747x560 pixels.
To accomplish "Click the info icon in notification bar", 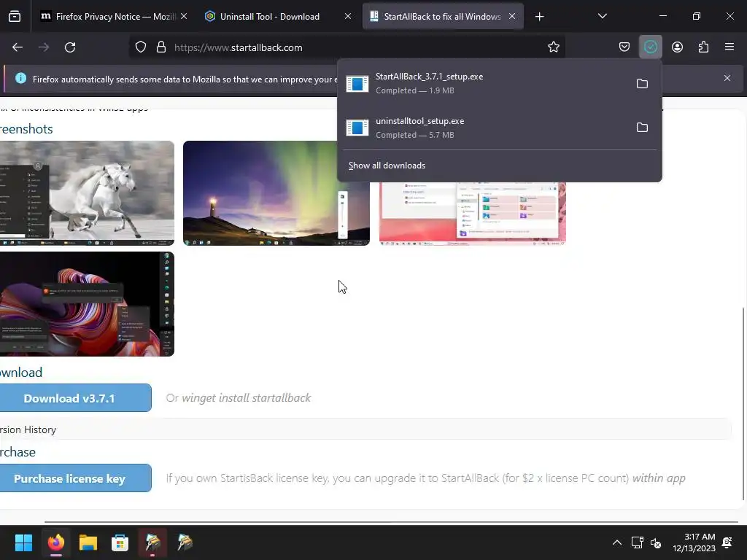I will 20,78.
